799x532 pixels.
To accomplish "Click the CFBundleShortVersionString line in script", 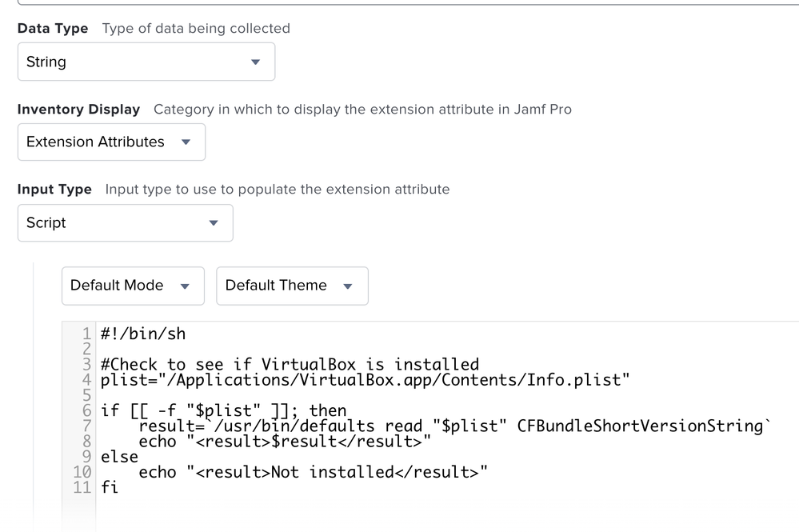I will coord(455,426).
